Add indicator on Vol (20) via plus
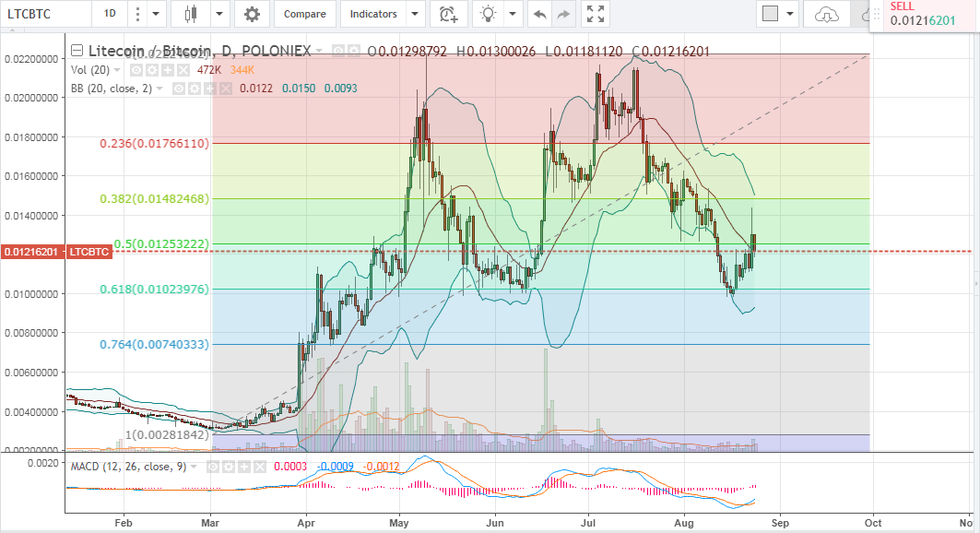Image resolution: width=980 pixels, height=533 pixels. coord(168,70)
